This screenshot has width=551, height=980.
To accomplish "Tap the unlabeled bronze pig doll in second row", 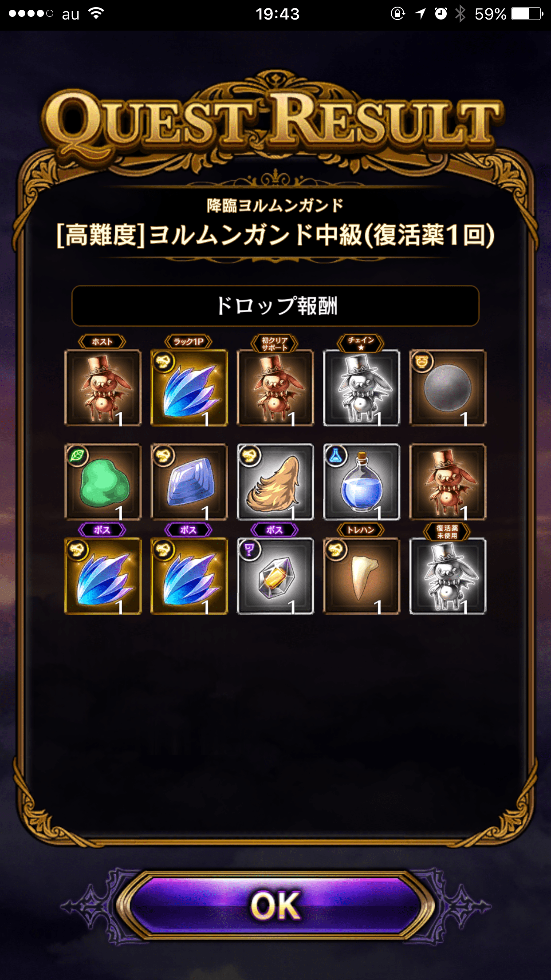I will point(447,482).
